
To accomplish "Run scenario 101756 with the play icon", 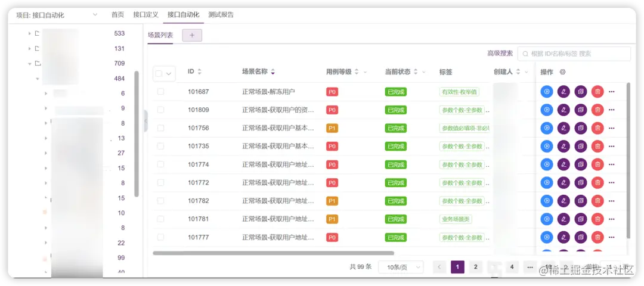I will (547, 128).
